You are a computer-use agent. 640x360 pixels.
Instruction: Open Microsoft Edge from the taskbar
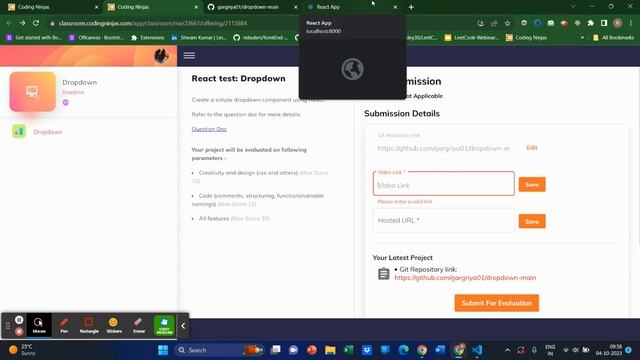pyautogui.click(x=404, y=350)
